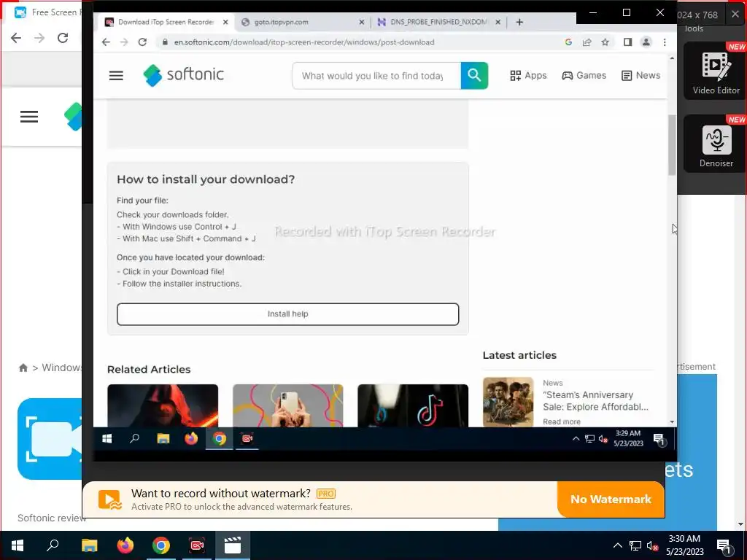Reload the page in the recorded Chrome window
This screenshot has height=560, width=747.
click(142, 42)
